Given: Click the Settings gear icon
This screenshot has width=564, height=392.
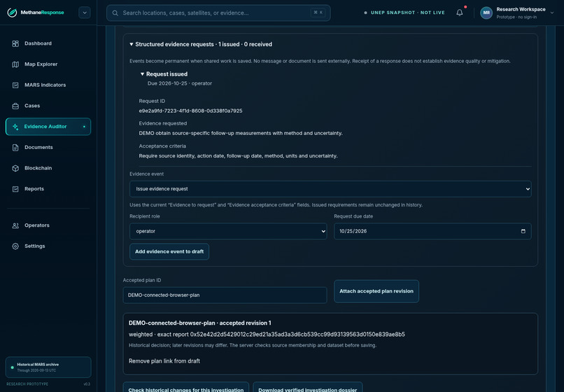Looking at the screenshot, I should point(15,246).
